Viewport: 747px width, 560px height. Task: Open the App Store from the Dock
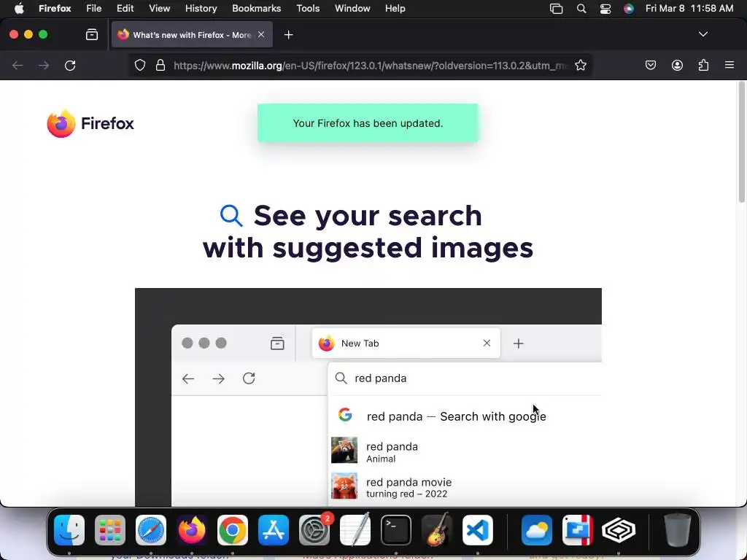point(274,530)
